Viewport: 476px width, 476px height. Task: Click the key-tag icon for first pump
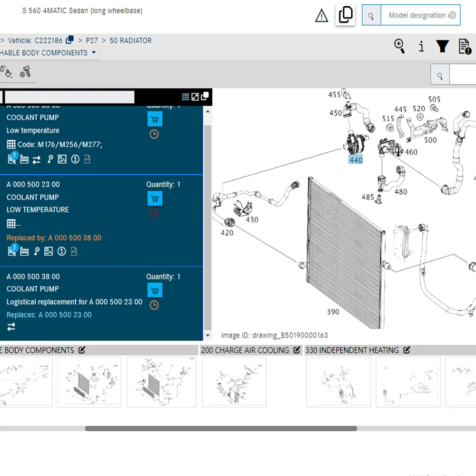coord(50,159)
